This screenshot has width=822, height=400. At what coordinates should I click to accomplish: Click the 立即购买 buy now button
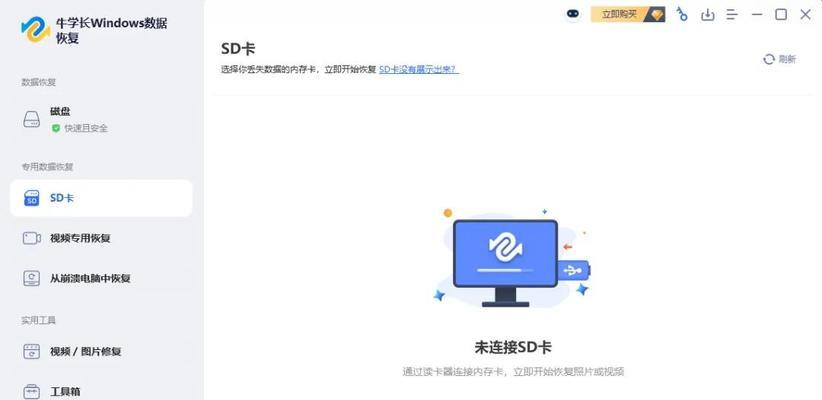pyautogui.click(x=628, y=15)
